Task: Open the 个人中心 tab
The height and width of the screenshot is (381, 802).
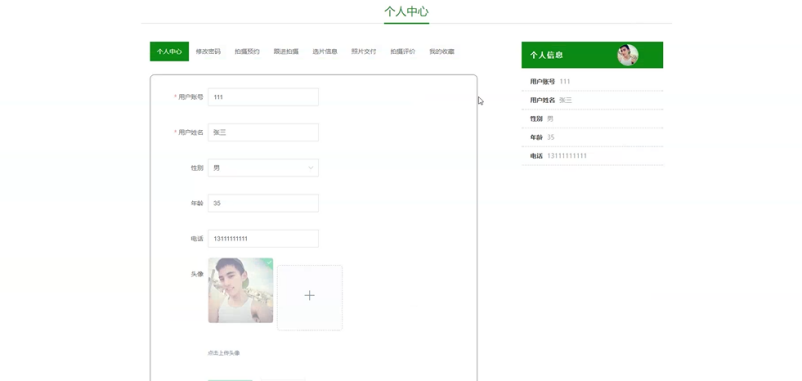Action: point(169,51)
